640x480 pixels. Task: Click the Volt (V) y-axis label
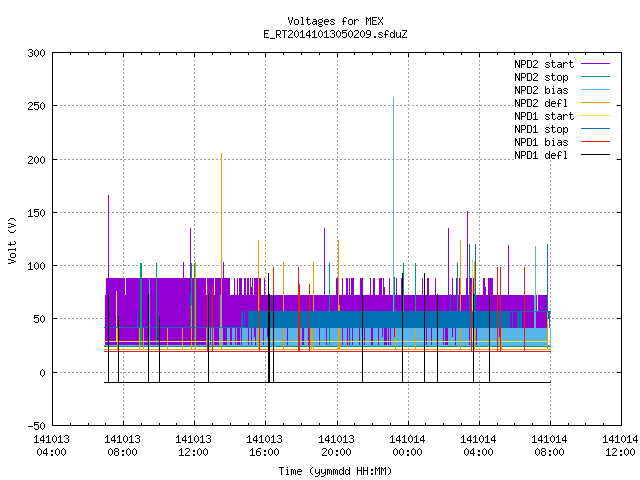click(12, 241)
